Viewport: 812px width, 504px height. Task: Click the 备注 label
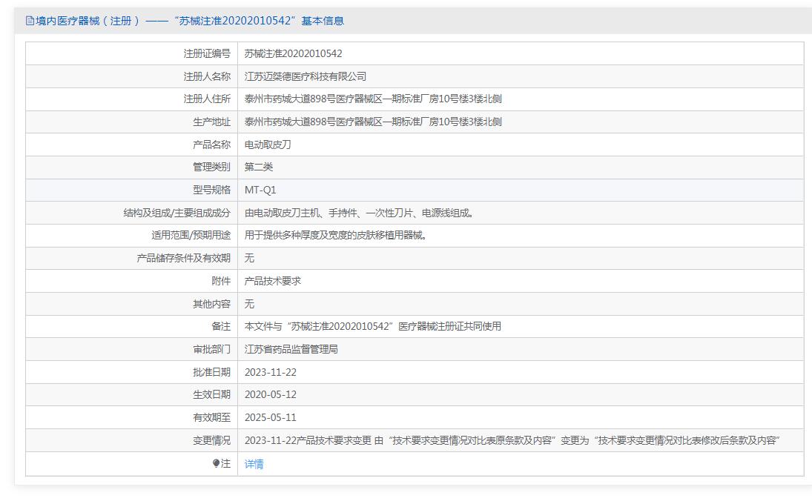click(x=221, y=326)
